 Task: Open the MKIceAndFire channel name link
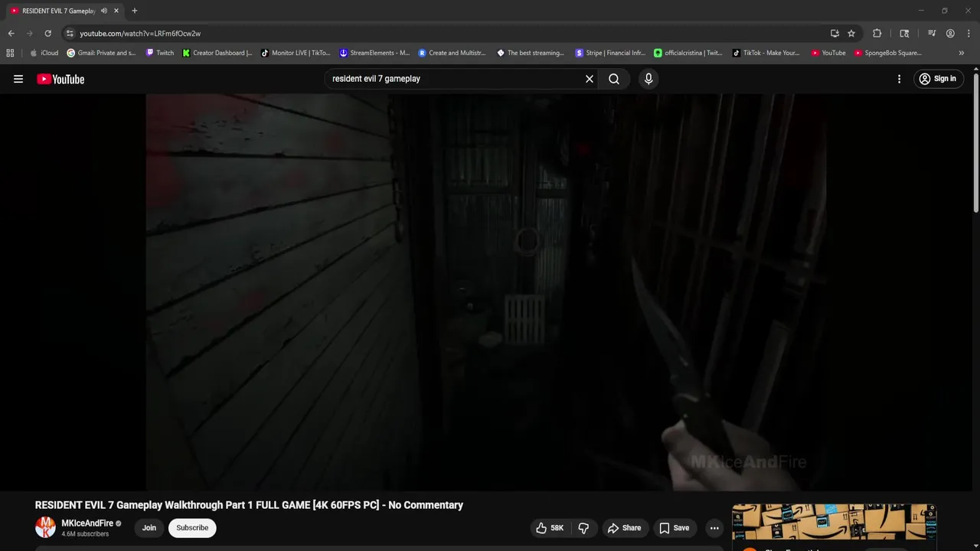(87, 523)
